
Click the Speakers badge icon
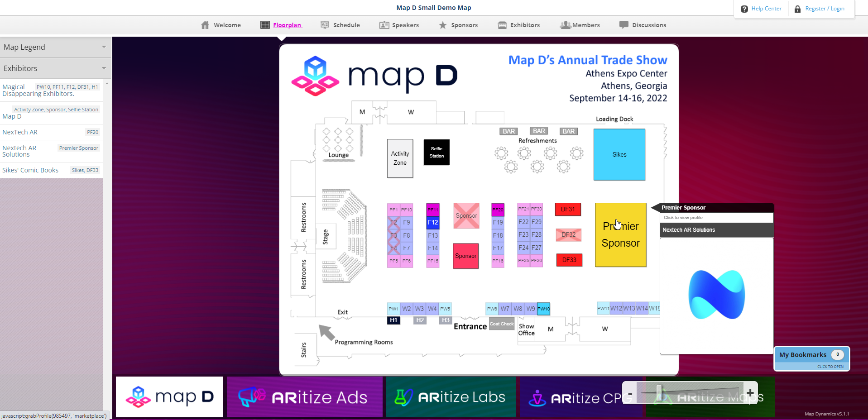(x=384, y=25)
